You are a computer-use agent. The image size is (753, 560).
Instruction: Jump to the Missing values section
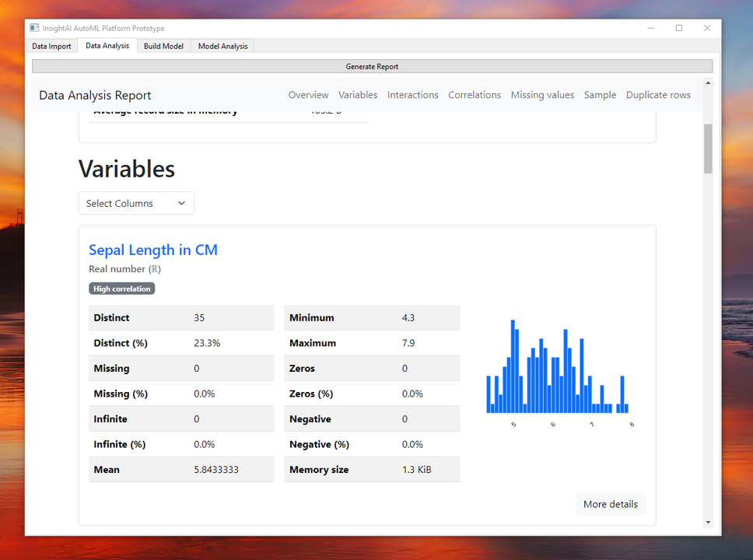[542, 94]
